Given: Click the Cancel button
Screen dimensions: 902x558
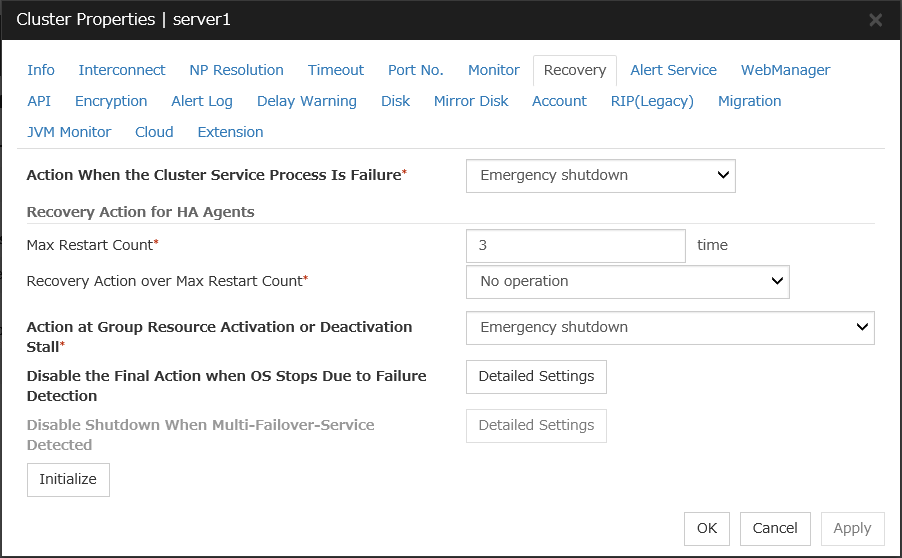Looking at the screenshot, I should [775, 529].
